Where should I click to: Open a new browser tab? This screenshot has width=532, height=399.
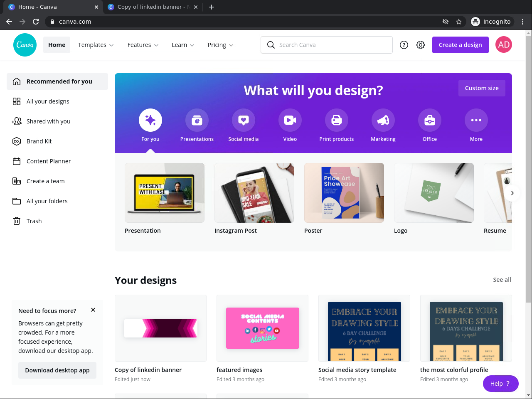pyautogui.click(x=212, y=7)
